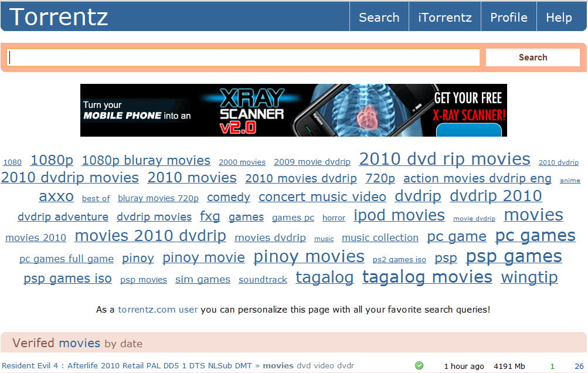
Task: Open 'music collection' tag
Action: click(x=380, y=238)
